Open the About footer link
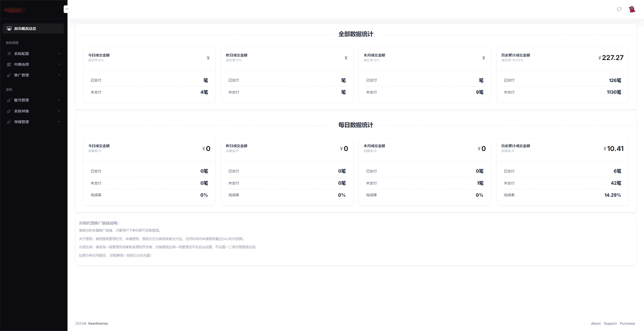This screenshot has width=644, height=331. 596,324
